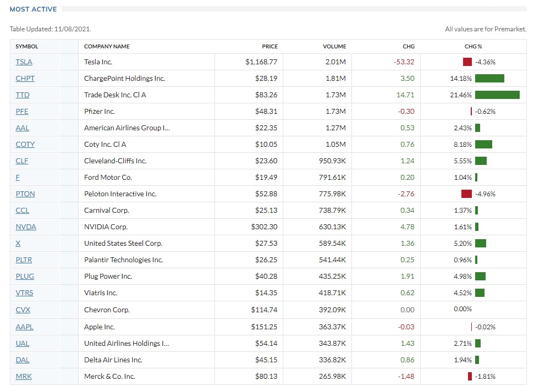Select the 'Tesla Inc.' company name
Viewport: 534px width, 392px height.
[x=98, y=62]
